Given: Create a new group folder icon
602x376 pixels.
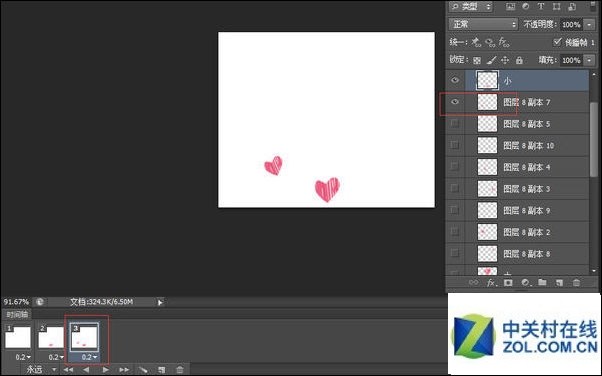Looking at the screenshot, I should click(x=542, y=283).
